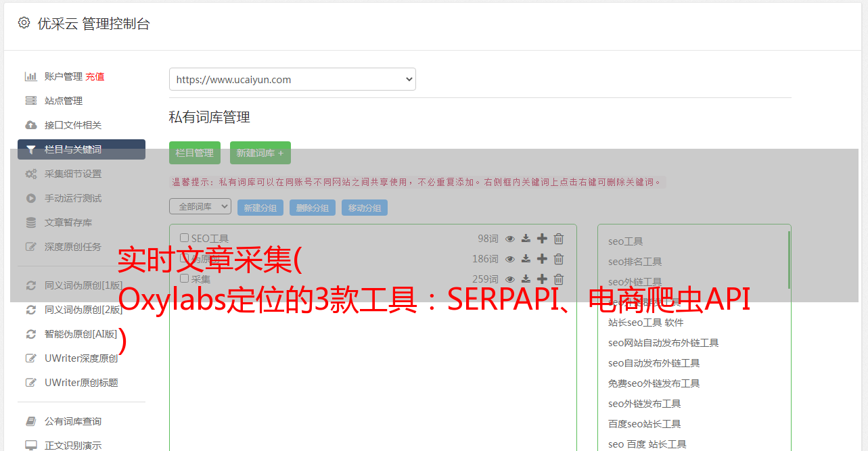Click the gear icon beside 优采云 管理控制台
The width and height of the screenshot is (868, 451).
coord(24,23)
